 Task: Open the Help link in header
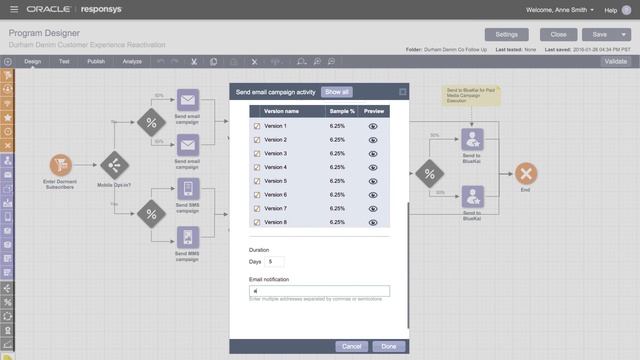[x=611, y=10]
